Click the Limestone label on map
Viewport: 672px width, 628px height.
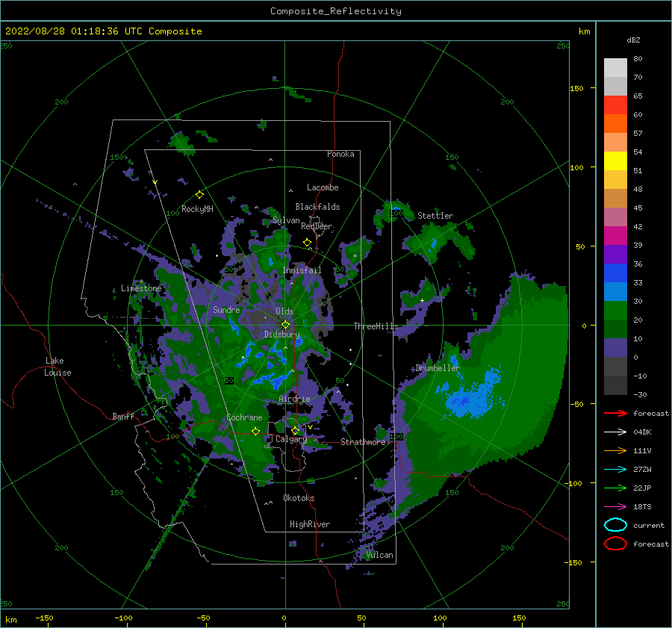141,288
